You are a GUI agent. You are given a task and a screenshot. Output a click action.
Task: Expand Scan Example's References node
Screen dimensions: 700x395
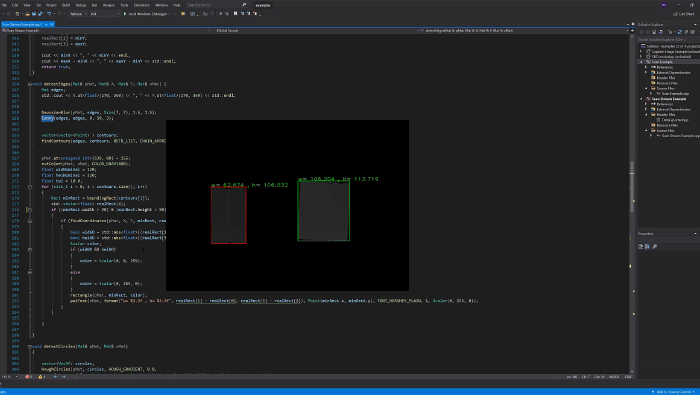(x=646, y=67)
